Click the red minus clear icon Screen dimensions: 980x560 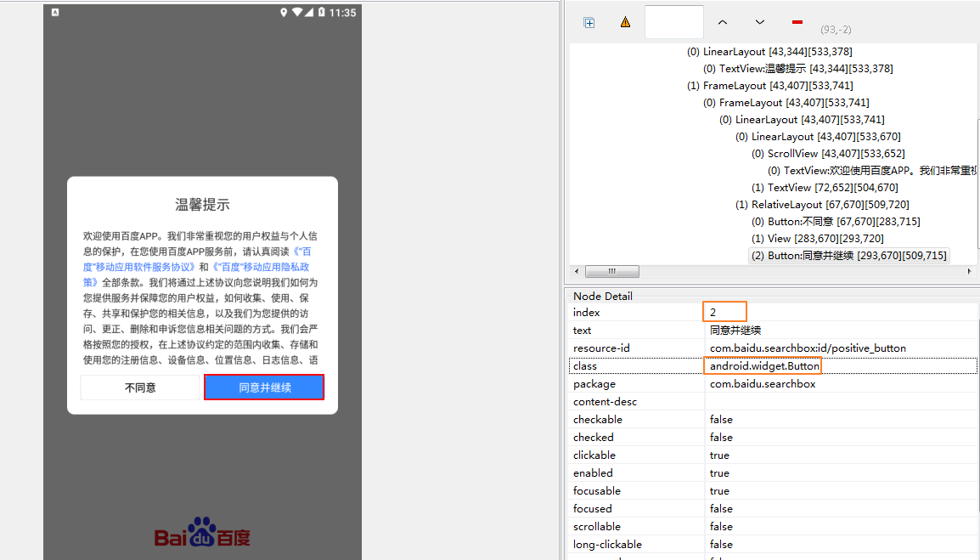pyautogui.click(x=797, y=22)
